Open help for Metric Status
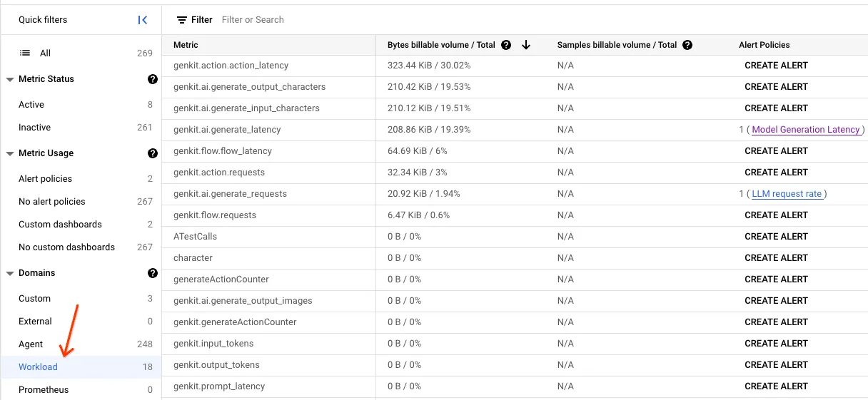Screen dimensions: 868x400 152,79
